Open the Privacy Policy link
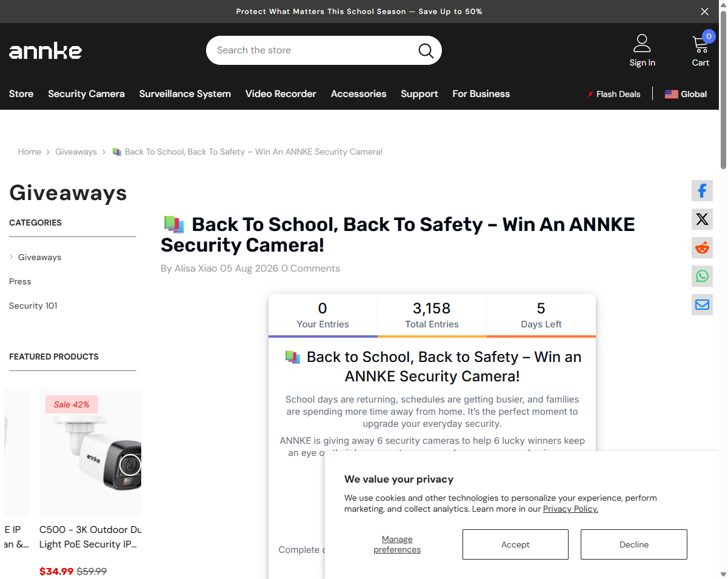Viewport: 728px width, 579px height. 570,509
